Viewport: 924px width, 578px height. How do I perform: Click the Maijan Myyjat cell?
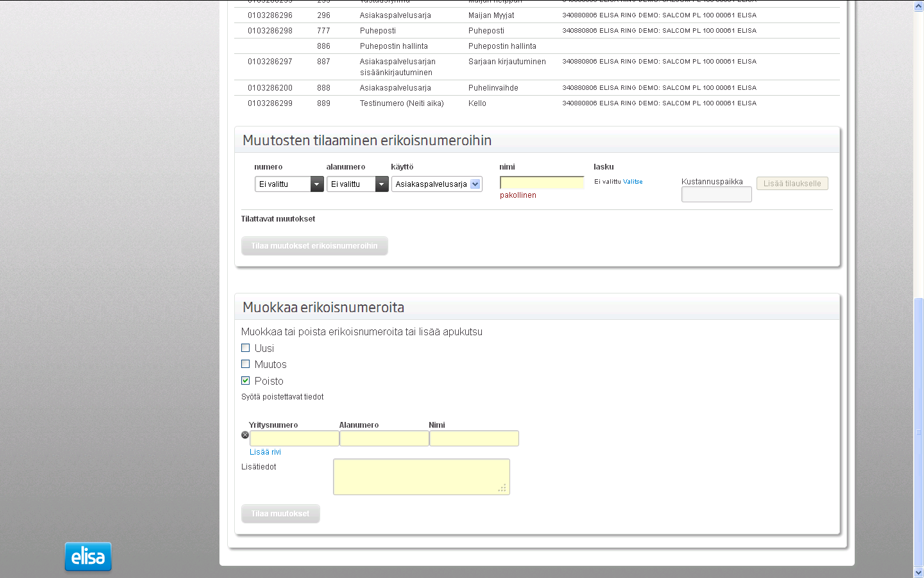coord(491,15)
